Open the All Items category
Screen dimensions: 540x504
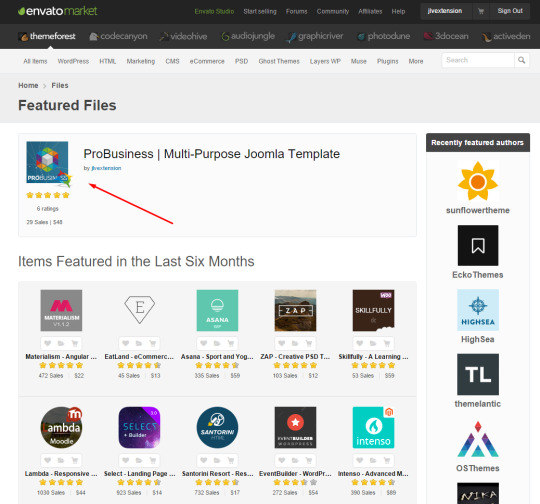coord(35,61)
